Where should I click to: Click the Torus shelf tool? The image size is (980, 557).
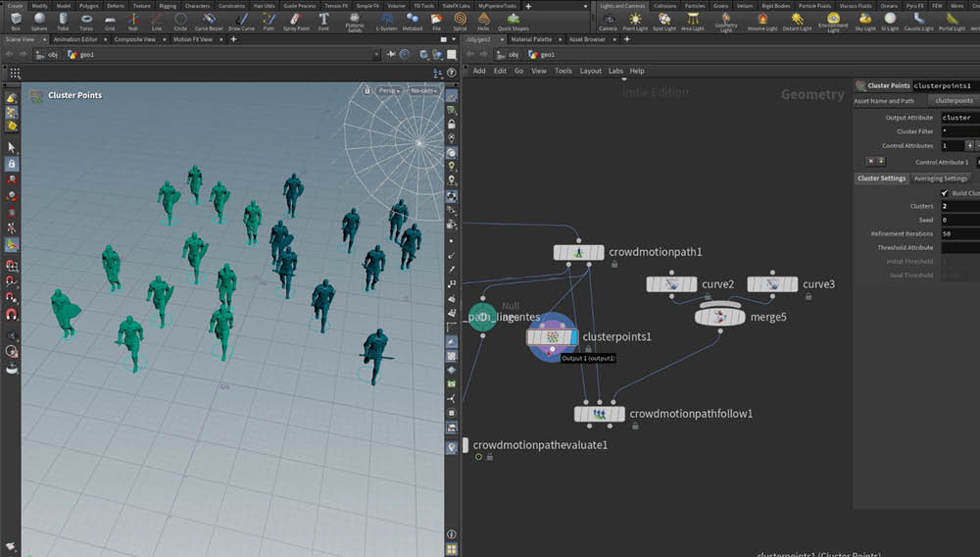[x=87, y=20]
